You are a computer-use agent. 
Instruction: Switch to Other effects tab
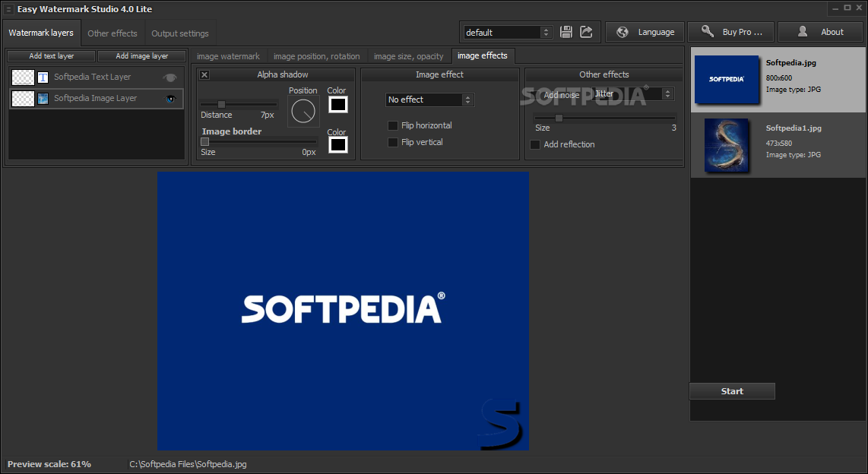tap(112, 33)
